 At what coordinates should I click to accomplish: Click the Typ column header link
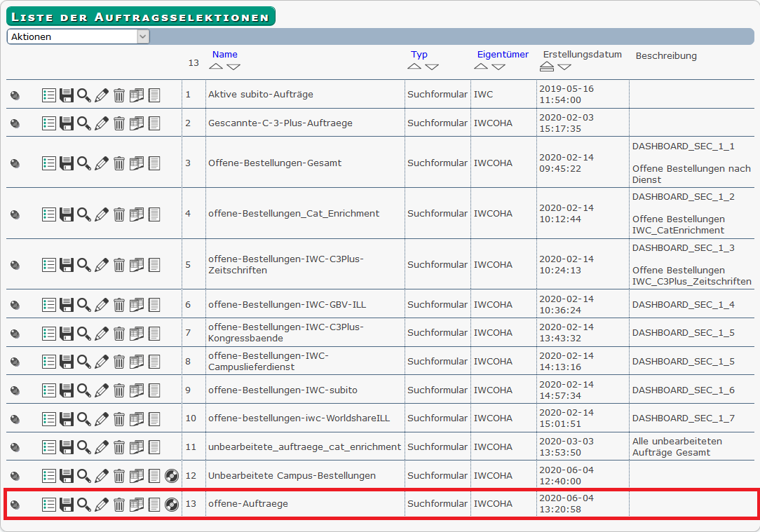tap(419, 54)
